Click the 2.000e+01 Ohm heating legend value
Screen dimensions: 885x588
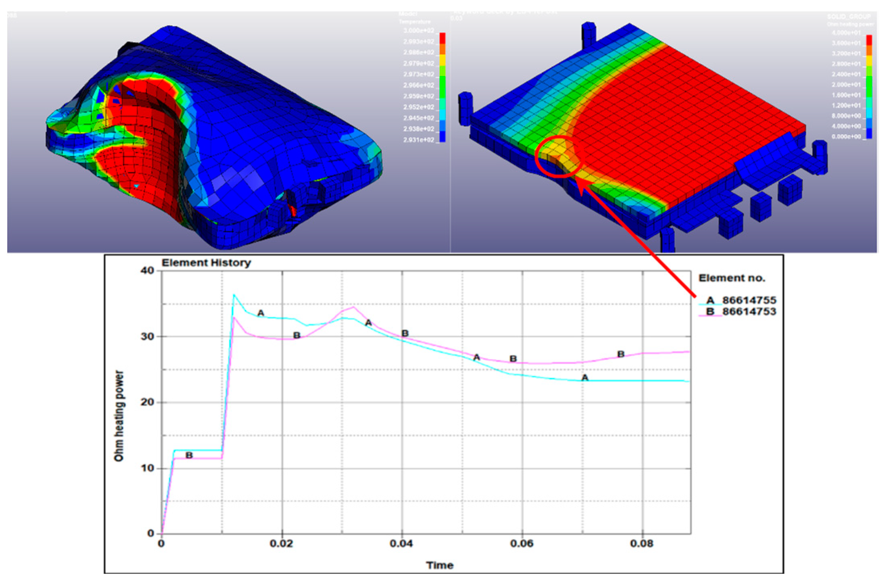click(846, 85)
